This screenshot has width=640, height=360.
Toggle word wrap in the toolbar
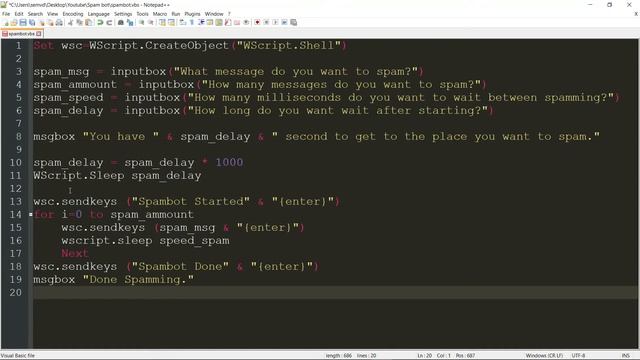pos(182,22)
